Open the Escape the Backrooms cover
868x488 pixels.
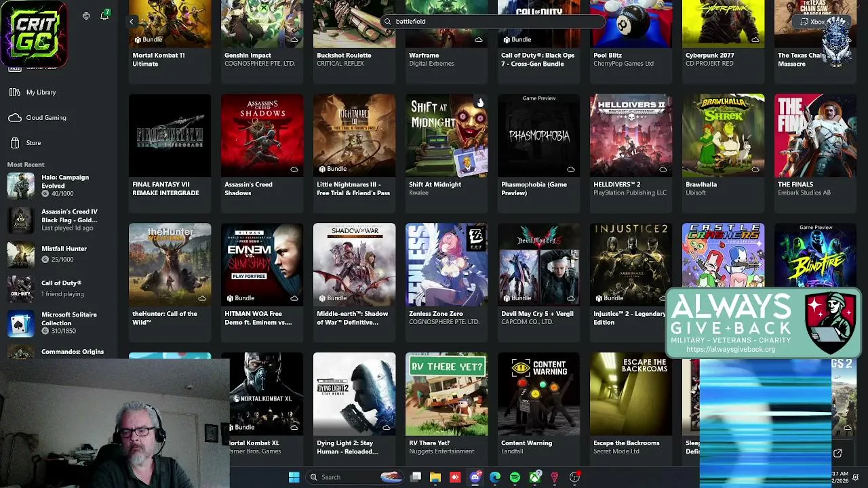point(631,394)
